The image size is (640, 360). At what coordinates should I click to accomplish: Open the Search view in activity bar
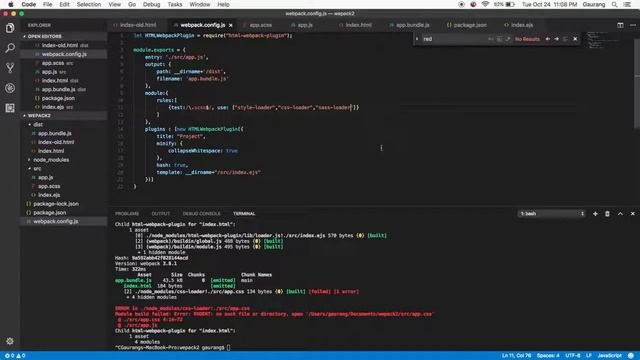click(10, 48)
